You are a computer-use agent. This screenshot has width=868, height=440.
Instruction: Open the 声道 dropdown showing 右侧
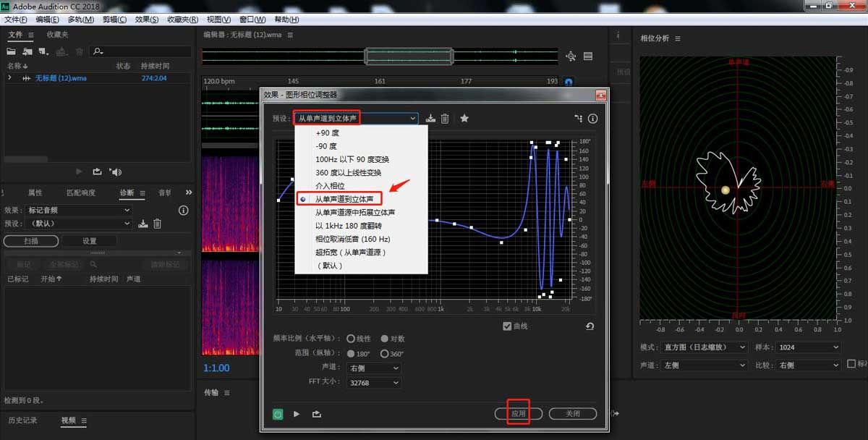[x=373, y=368]
